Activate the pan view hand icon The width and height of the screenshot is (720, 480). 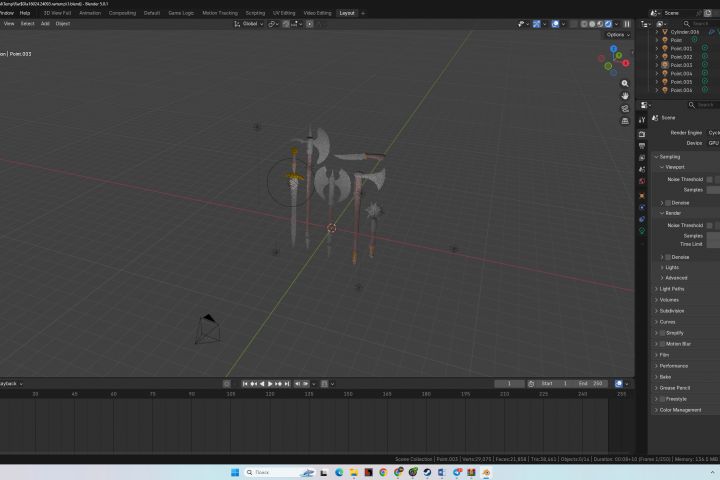pos(625,96)
